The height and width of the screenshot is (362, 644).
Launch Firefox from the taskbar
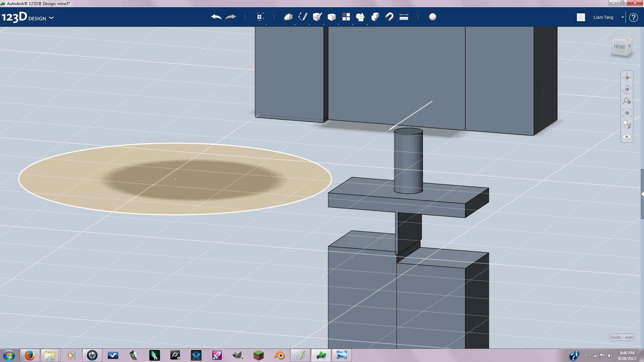coord(30,355)
